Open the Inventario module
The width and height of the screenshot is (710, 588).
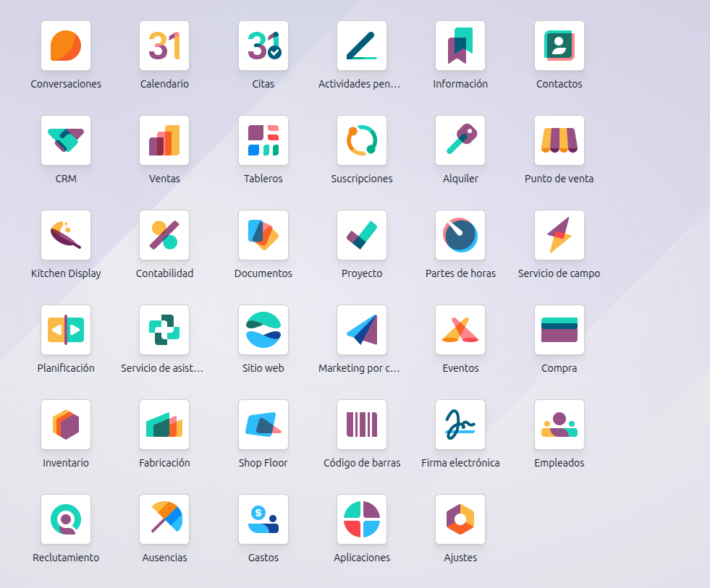(x=66, y=424)
